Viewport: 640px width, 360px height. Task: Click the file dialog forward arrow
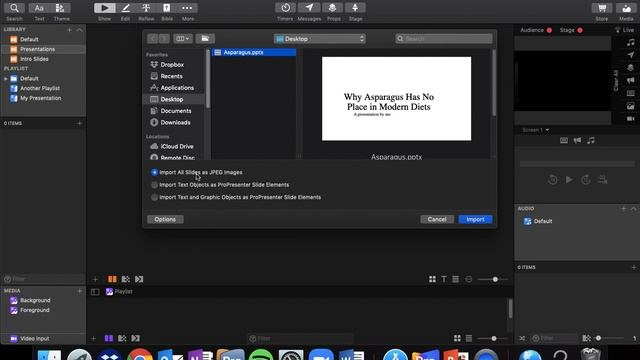click(164, 39)
